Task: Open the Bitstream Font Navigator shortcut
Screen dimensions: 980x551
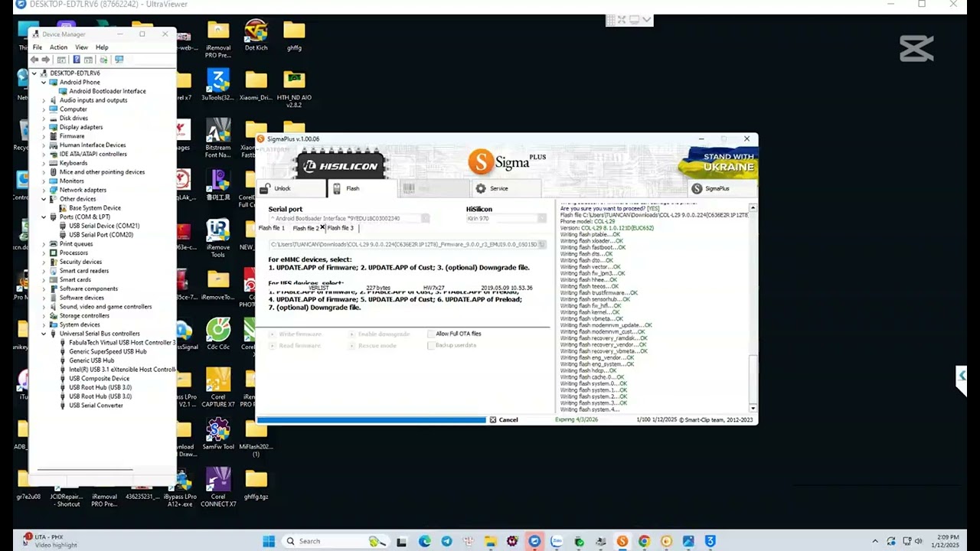Action: 217,139
